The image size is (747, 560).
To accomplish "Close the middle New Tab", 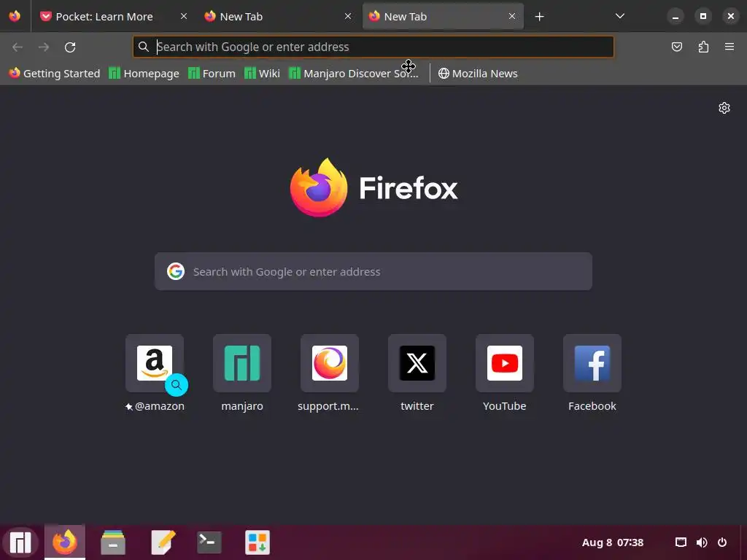I will 348,16.
